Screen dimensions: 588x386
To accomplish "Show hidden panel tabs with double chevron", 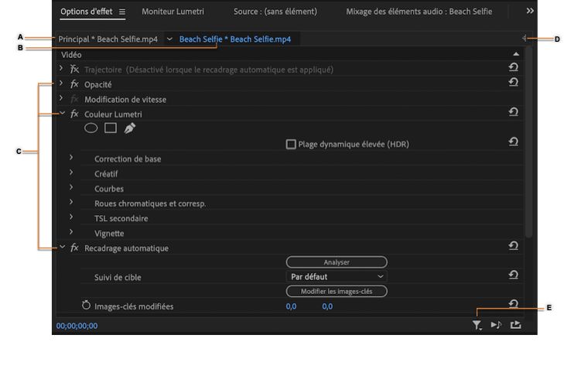I will tap(530, 11).
